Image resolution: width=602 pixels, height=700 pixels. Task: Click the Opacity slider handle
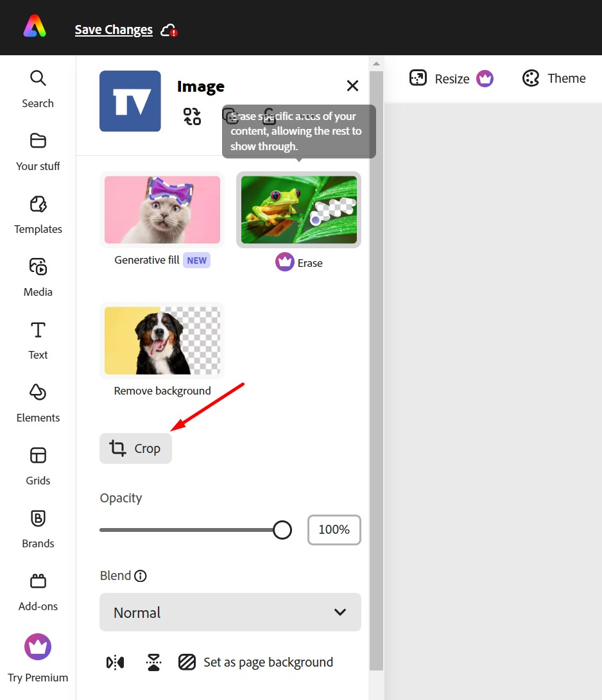pyautogui.click(x=282, y=530)
